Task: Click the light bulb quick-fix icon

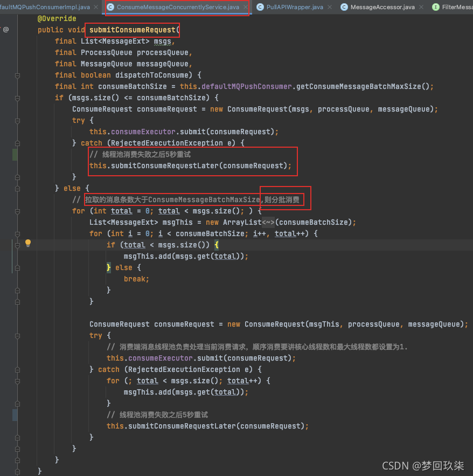Action: [28, 243]
